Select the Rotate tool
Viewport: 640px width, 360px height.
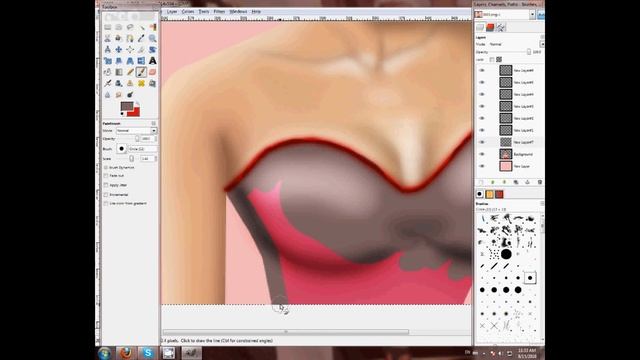[x=153, y=49]
